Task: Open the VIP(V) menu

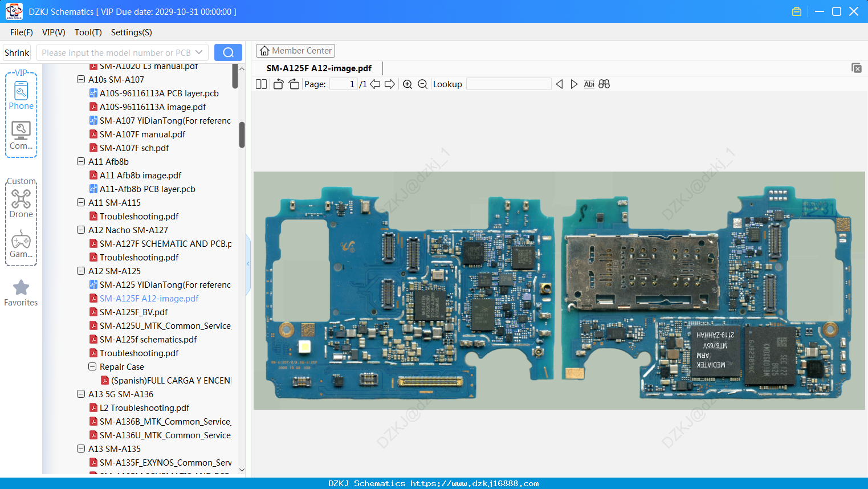Action: pos(54,32)
